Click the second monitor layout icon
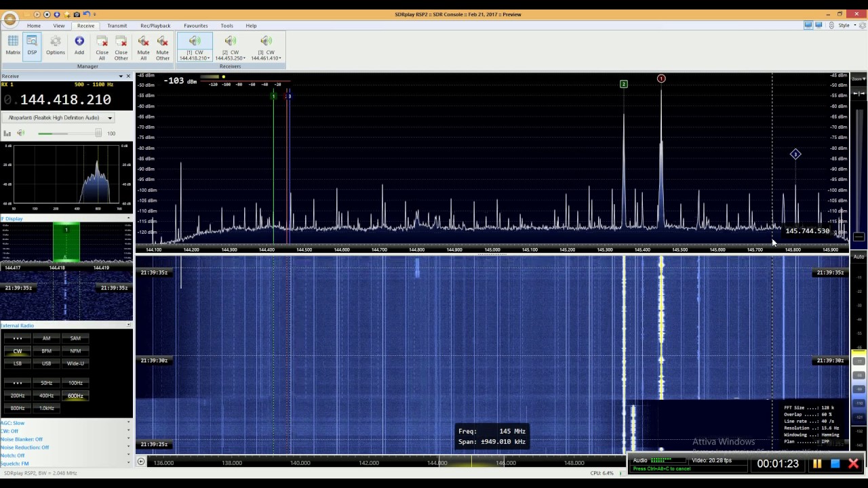The image size is (868, 488). (x=818, y=26)
